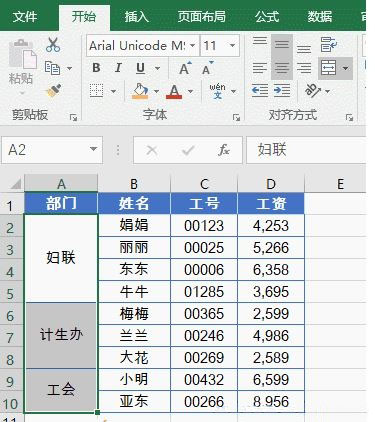Open the 文件 tab

coord(24,17)
